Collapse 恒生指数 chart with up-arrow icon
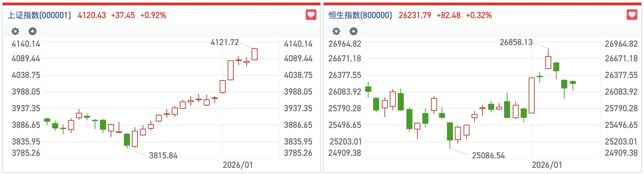644x175 pixels. point(354,31)
